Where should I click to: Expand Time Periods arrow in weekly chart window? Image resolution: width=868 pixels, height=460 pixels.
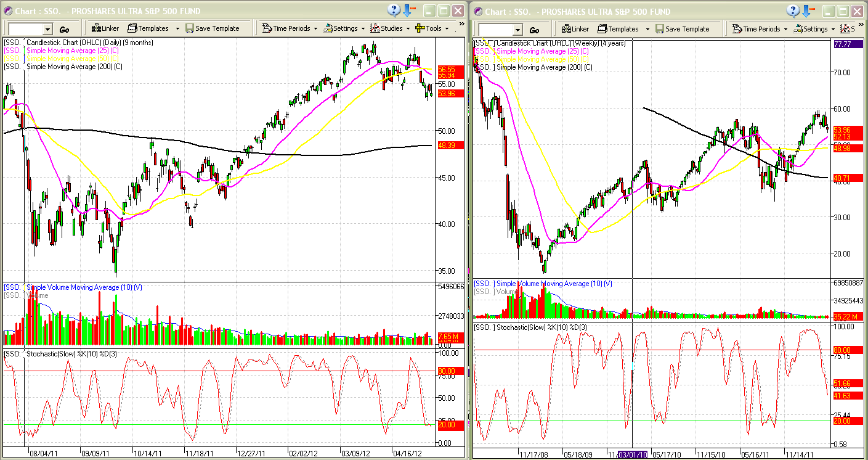(785, 29)
